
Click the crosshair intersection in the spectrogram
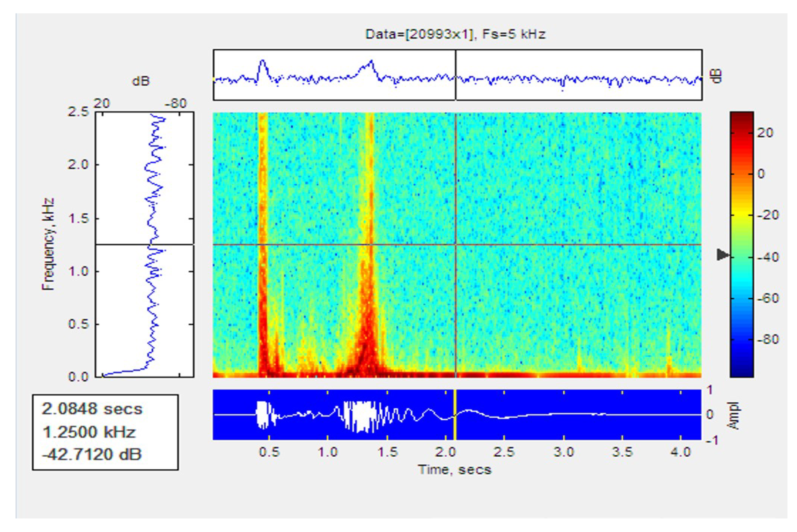(x=455, y=244)
